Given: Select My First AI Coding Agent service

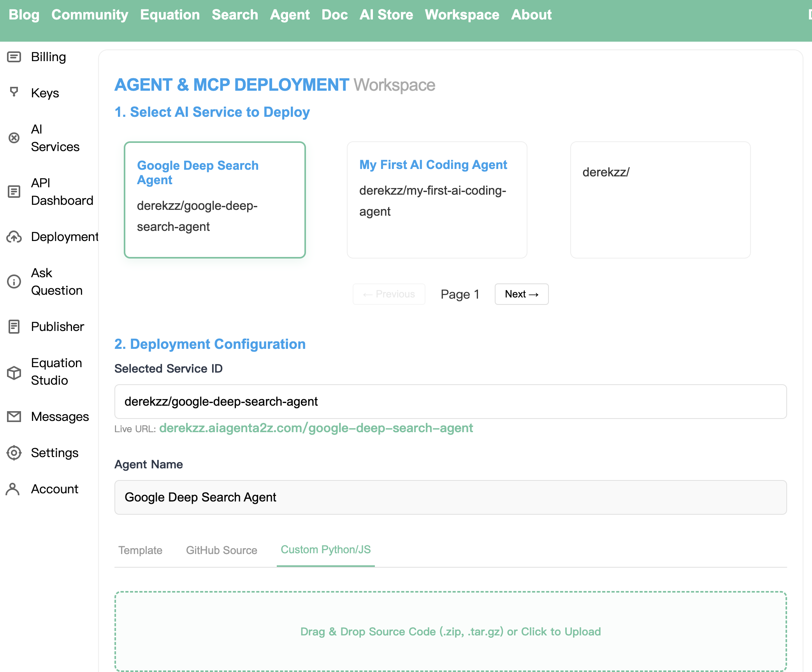Looking at the screenshot, I should pos(437,200).
